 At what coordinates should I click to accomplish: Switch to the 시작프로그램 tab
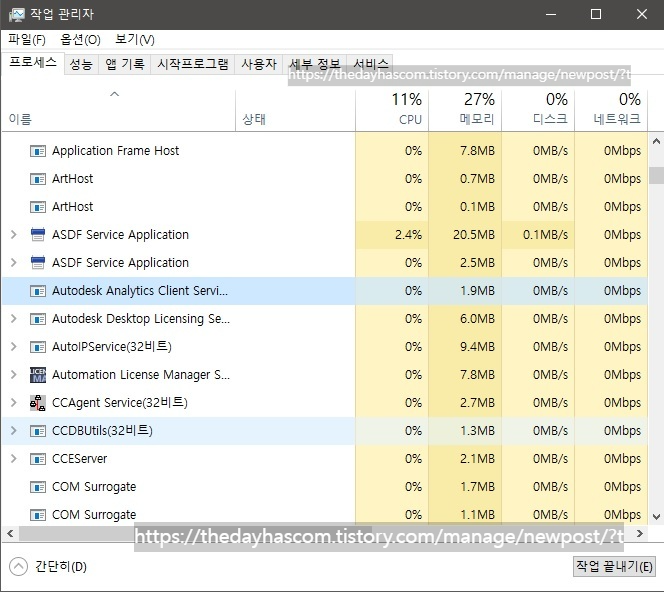click(x=193, y=64)
